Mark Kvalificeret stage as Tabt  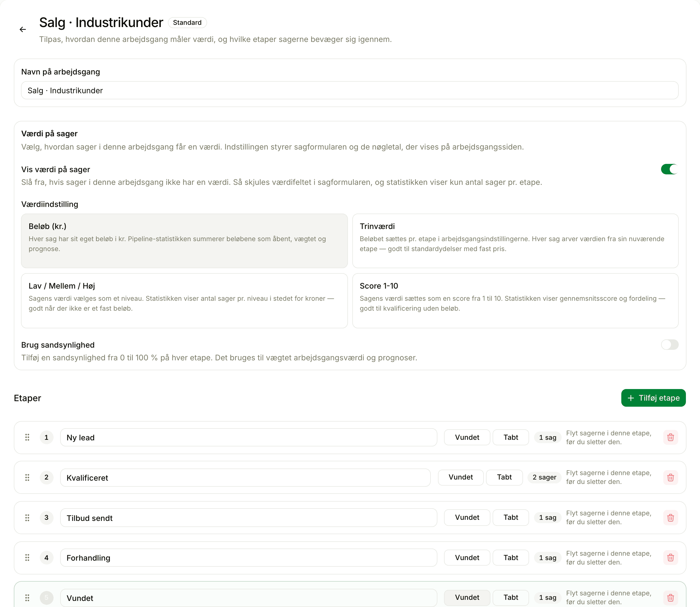pyautogui.click(x=504, y=477)
